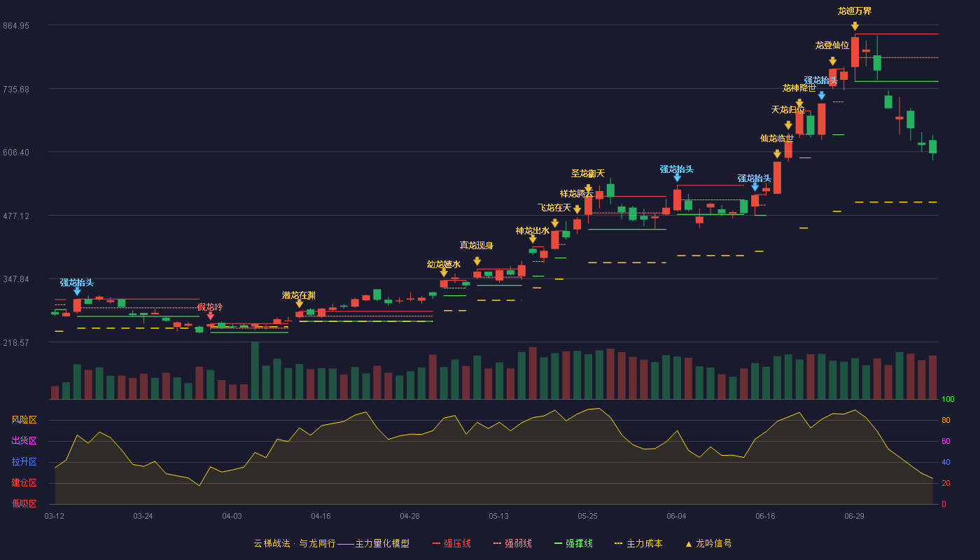The width and height of the screenshot is (980, 560).
Task: Toggle the 主力成本 legend item
Action: tap(638, 543)
